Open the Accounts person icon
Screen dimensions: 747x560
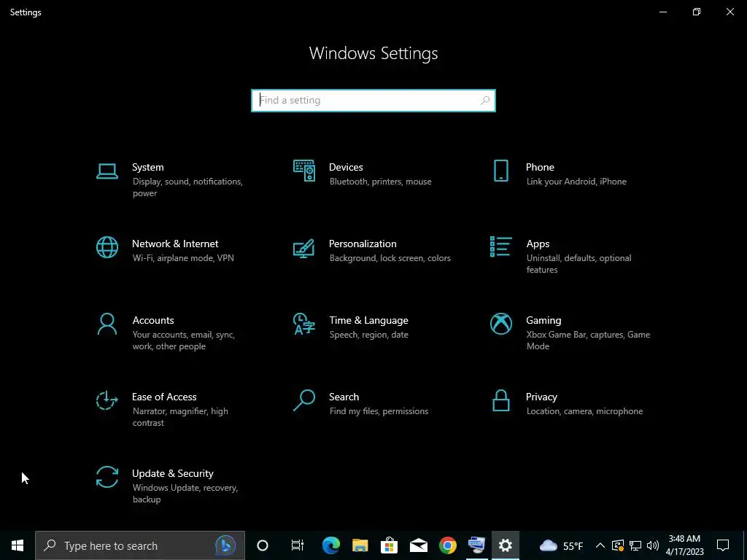107,324
